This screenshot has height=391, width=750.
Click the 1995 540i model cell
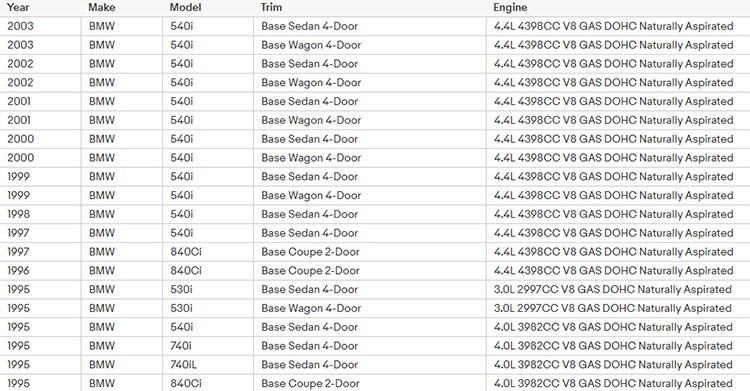pyautogui.click(x=208, y=327)
